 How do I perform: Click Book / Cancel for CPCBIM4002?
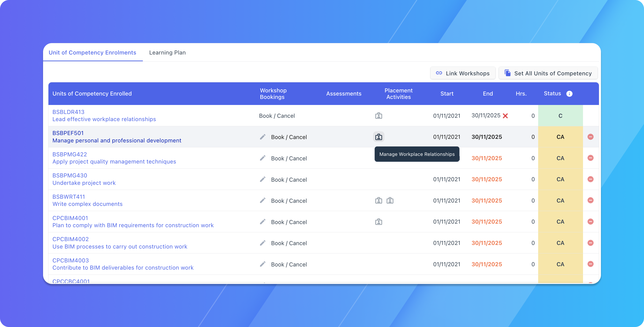289,243
